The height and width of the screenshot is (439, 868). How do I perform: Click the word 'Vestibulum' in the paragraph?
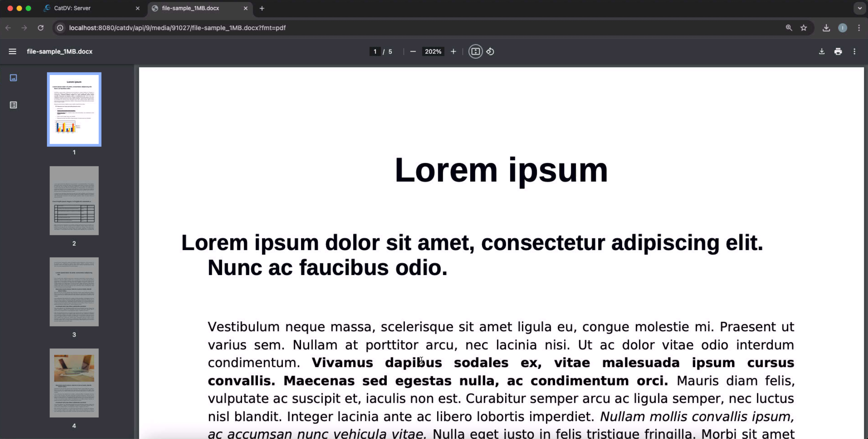(x=244, y=327)
